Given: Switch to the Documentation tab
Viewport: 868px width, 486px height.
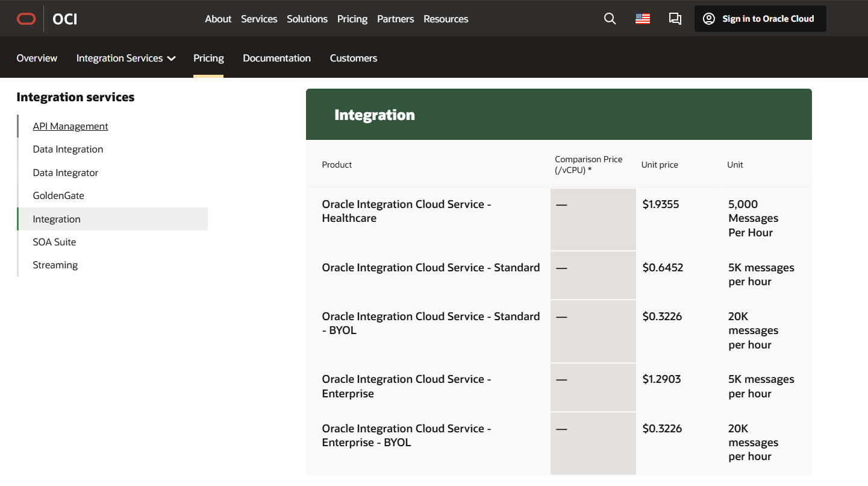Looking at the screenshot, I should [276, 58].
